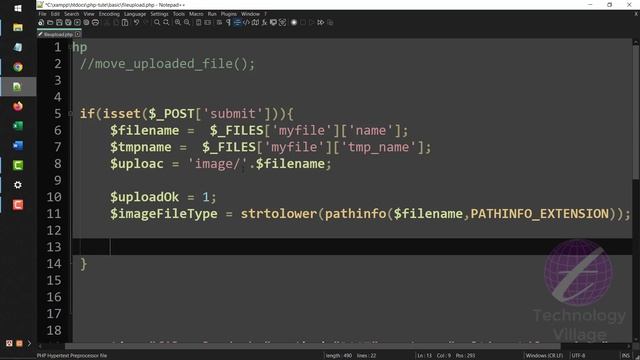Click line number 5 in the margin
This screenshot has width=640, height=360.
58,113
